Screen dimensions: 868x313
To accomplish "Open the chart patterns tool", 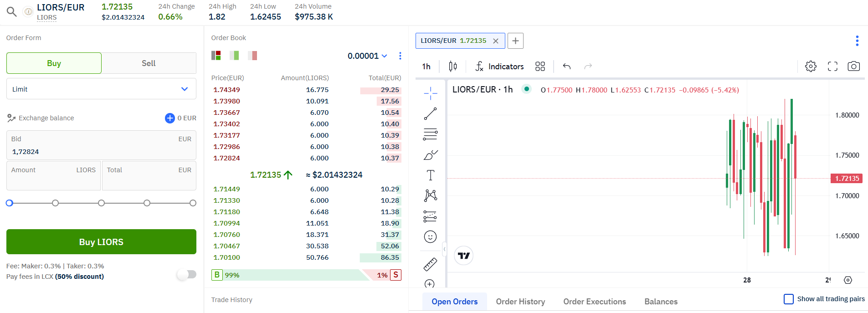I will (430, 195).
